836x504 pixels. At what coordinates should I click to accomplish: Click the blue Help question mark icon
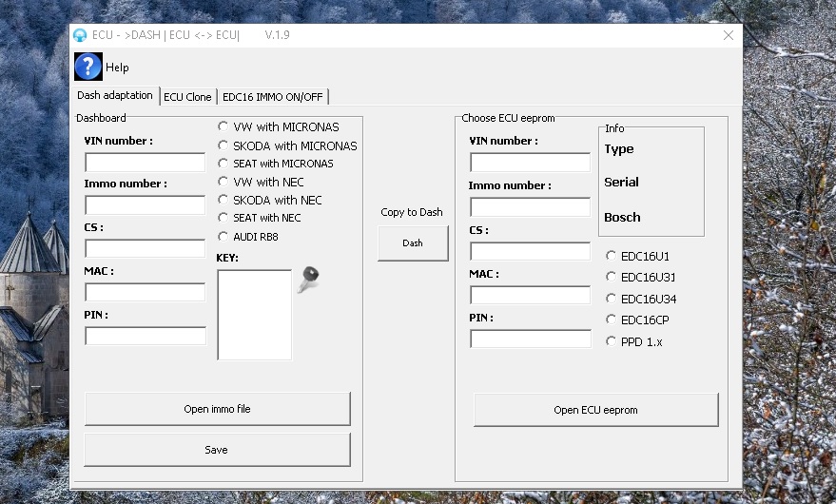(x=87, y=67)
